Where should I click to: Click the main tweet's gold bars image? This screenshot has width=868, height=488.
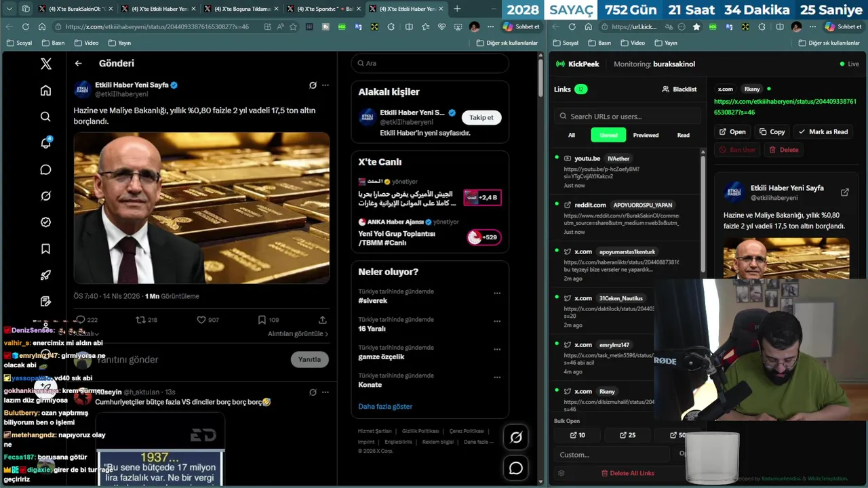tap(201, 207)
